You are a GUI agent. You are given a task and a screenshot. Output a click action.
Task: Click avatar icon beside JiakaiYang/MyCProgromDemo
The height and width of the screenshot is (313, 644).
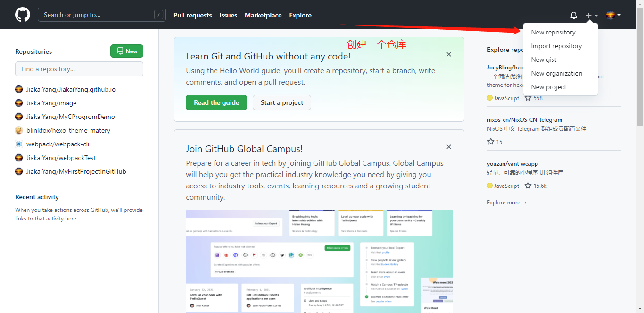19,117
